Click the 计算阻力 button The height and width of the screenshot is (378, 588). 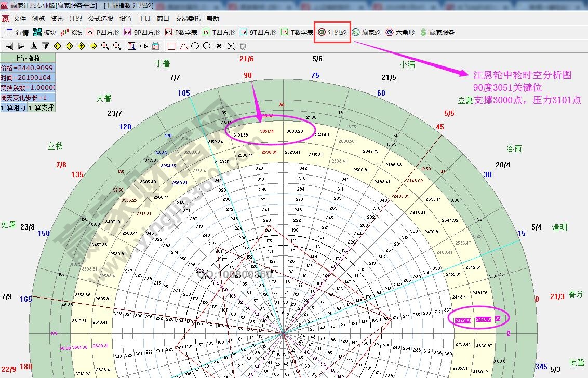14,107
